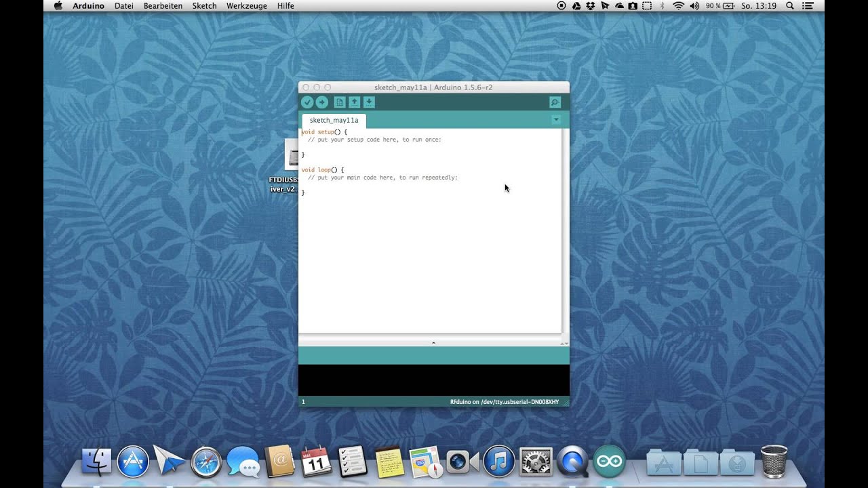Open the Datei menu
The image size is (868, 488).
[124, 5]
